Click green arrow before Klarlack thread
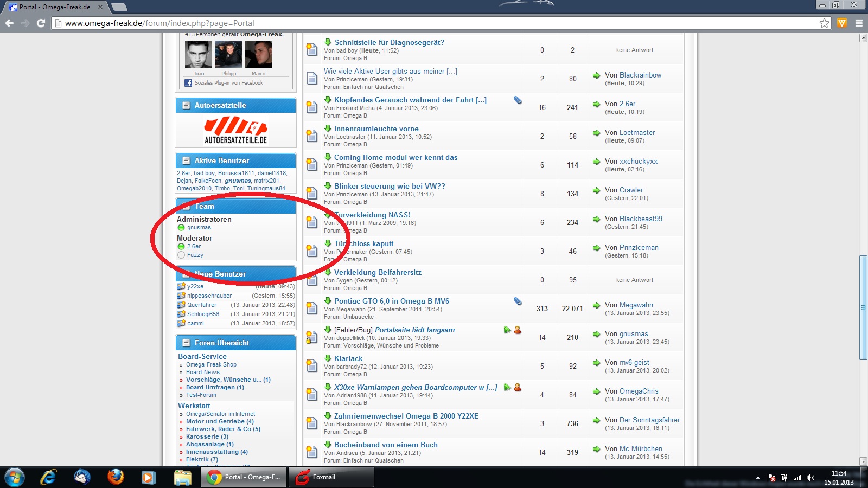Screen dimensions: 868x488 [x=328, y=358]
